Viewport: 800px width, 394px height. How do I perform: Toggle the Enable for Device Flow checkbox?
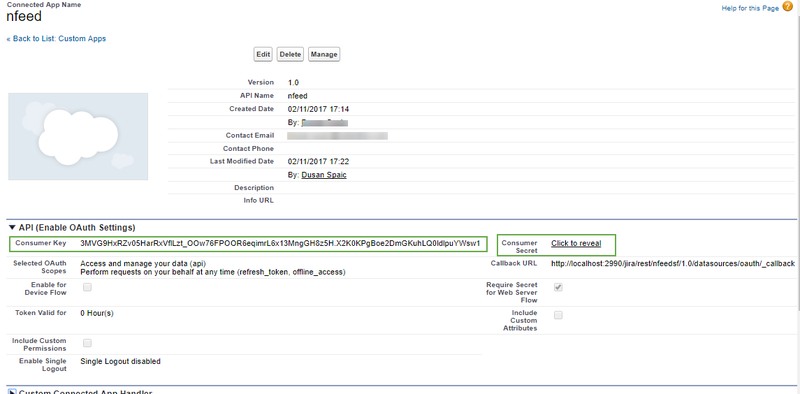pos(88,287)
